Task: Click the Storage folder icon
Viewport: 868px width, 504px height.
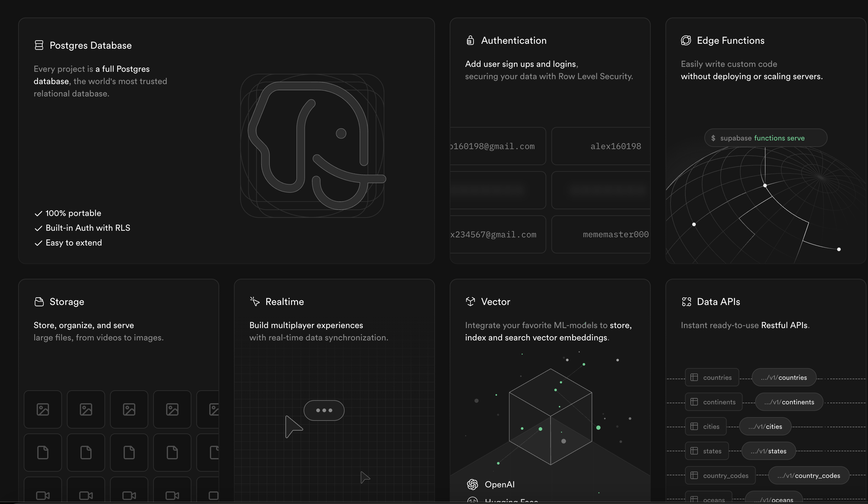Action: 39,302
